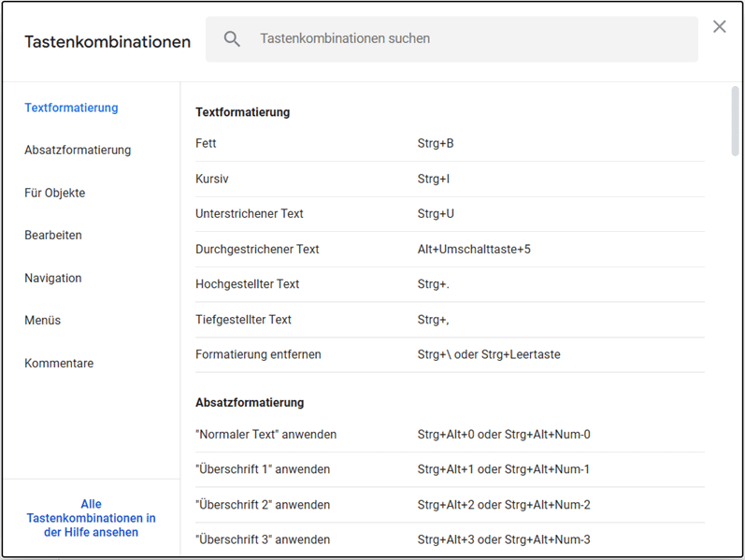Click the Hochgestellter Text label

tap(248, 284)
